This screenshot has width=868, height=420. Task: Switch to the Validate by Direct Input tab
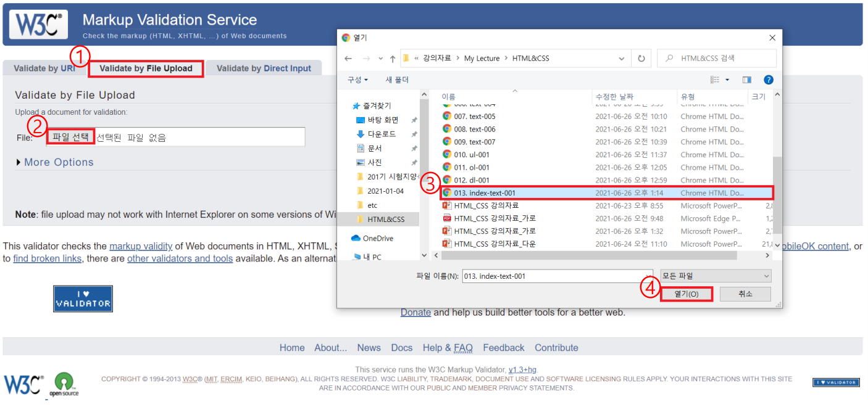tap(264, 68)
